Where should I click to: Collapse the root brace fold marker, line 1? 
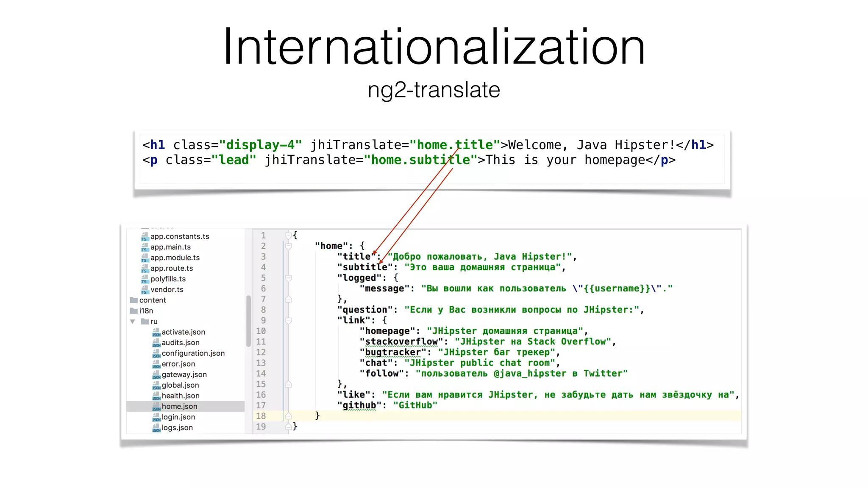coord(288,235)
